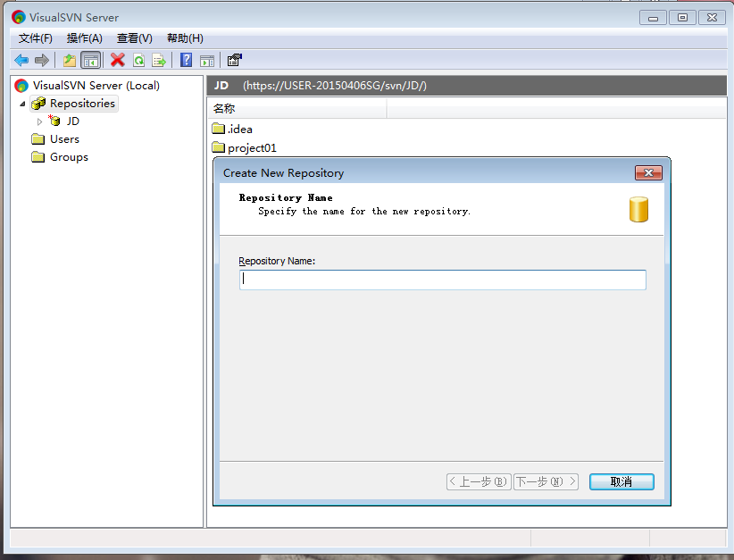Click the Repositories node icon
The width and height of the screenshot is (734, 560).
coord(38,103)
